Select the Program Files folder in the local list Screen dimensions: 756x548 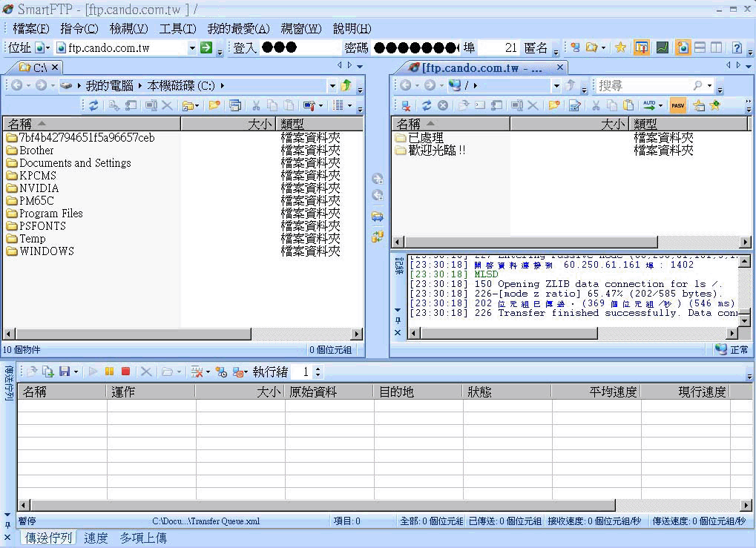point(51,214)
